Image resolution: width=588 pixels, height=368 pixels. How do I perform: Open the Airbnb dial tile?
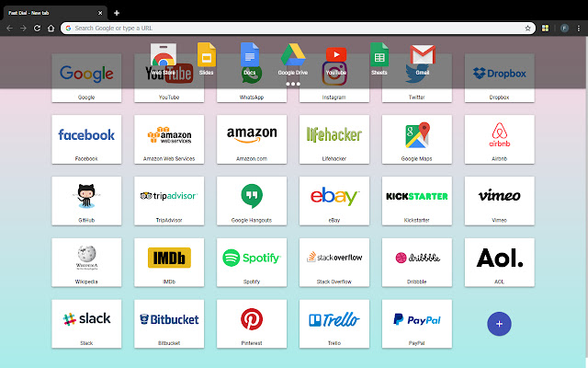coord(500,139)
